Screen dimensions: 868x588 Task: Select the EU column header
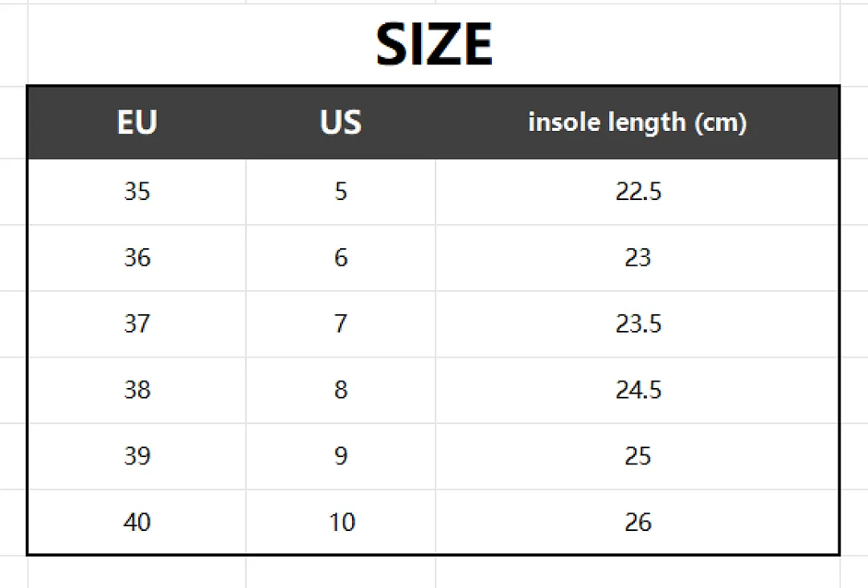(x=137, y=122)
